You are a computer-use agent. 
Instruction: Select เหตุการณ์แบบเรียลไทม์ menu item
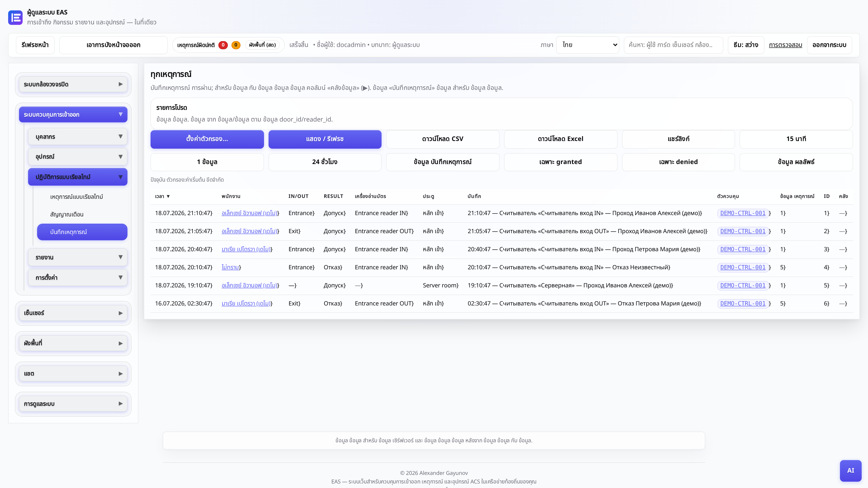(x=76, y=197)
